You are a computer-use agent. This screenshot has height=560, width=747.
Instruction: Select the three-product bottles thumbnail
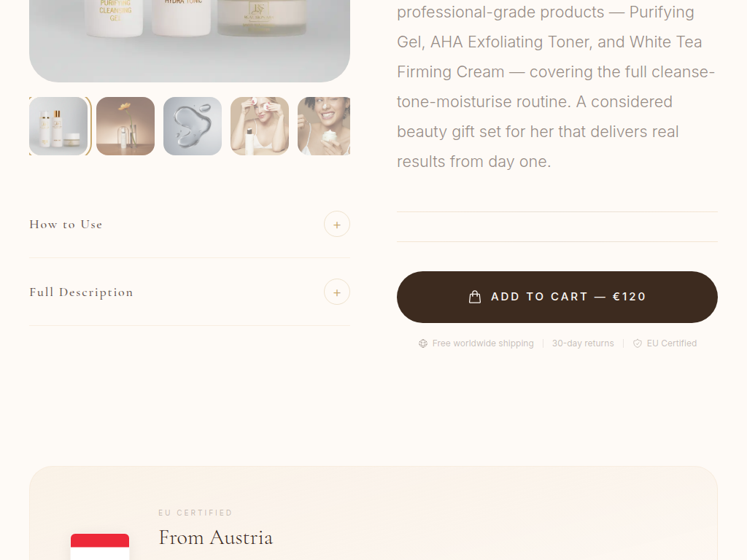click(x=58, y=126)
